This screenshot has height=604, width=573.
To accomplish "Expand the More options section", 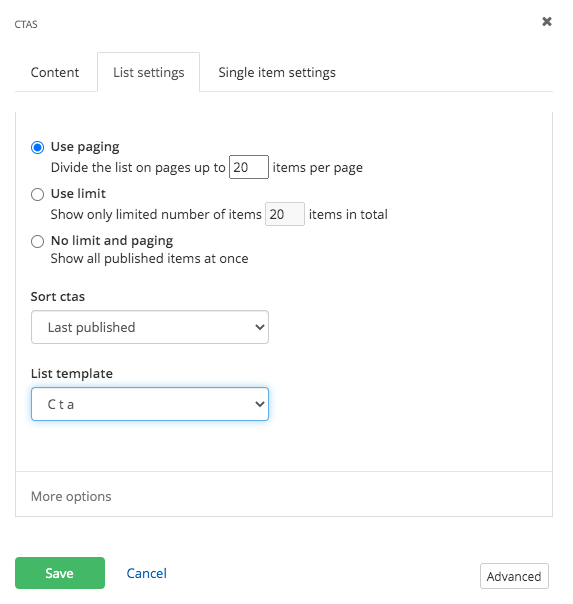I will point(71,496).
